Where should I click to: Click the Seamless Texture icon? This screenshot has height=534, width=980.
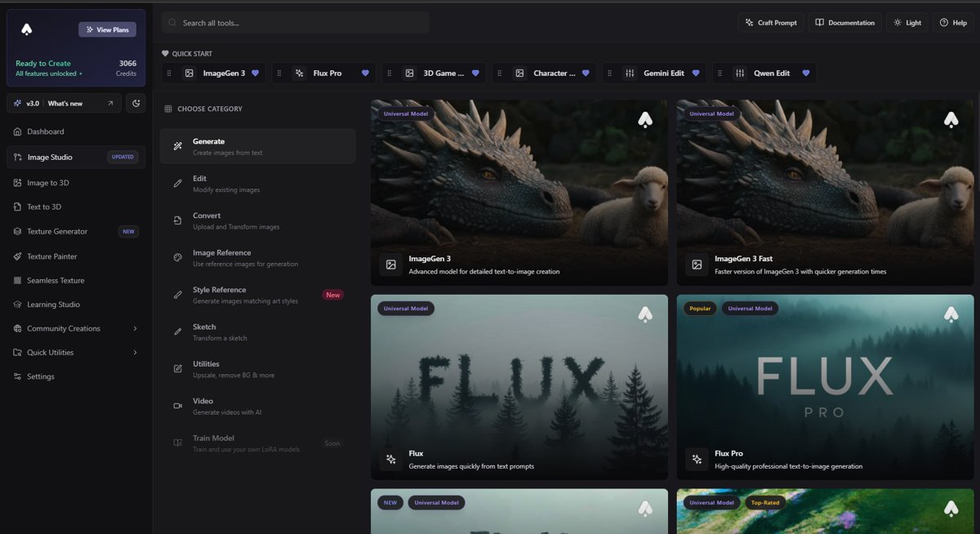(x=18, y=280)
